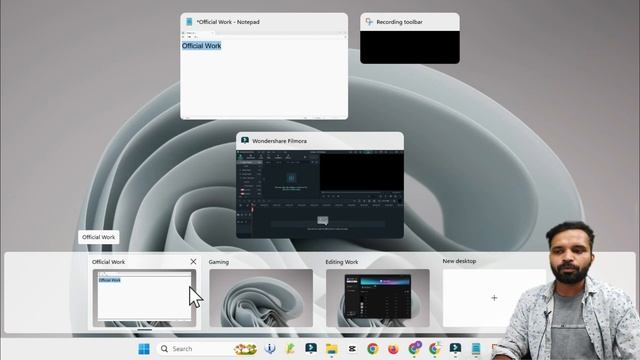Open the Recording toolbar window preview
Viewport: 640px width, 360px height.
point(410,38)
